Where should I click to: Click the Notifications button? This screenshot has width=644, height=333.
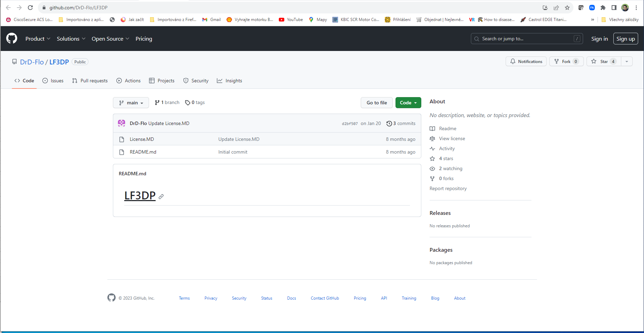pos(526,62)
